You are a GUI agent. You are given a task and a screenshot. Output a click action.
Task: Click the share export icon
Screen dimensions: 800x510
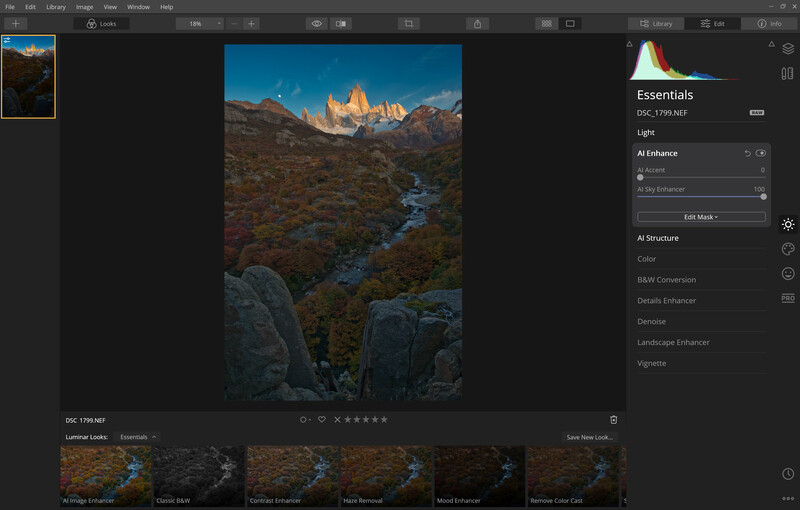click(x=478, y=23)
